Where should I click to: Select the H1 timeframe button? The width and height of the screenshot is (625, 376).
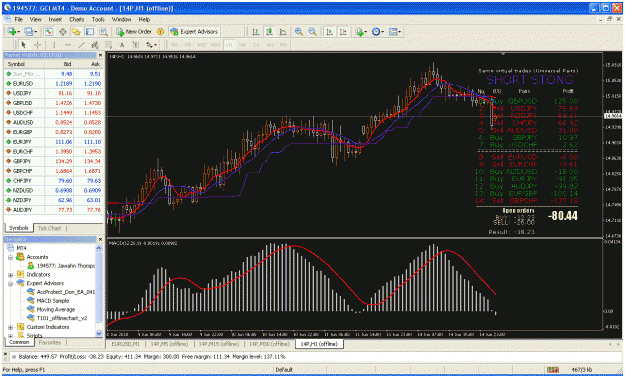point(229,45)
